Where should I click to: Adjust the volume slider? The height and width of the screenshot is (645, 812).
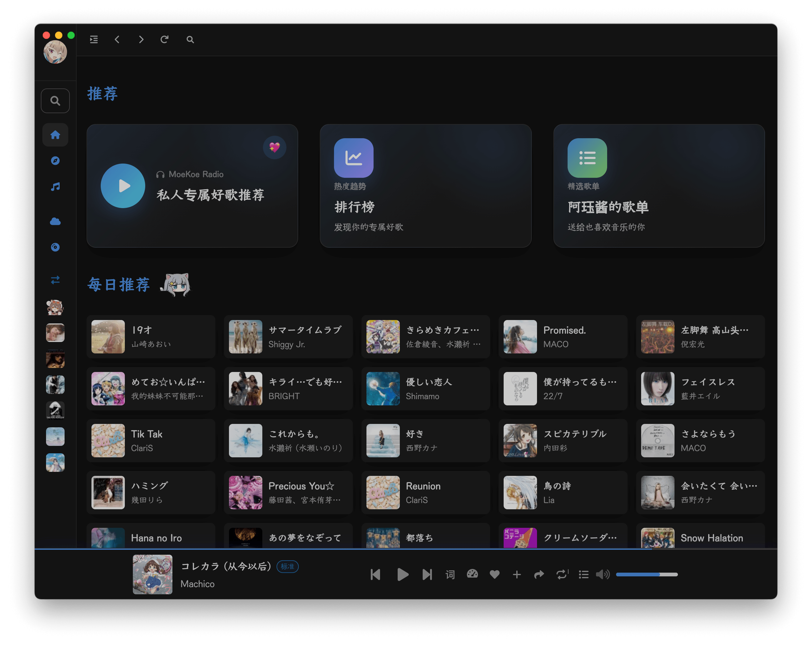click(x=647, y=575)
